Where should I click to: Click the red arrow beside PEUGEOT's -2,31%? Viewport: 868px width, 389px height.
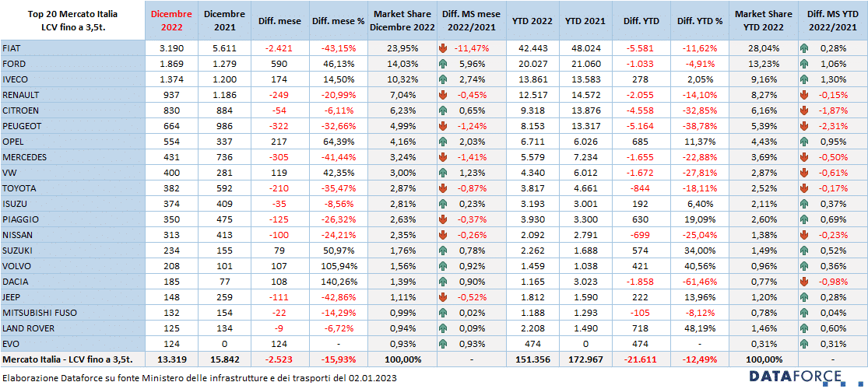click(804, 125)
